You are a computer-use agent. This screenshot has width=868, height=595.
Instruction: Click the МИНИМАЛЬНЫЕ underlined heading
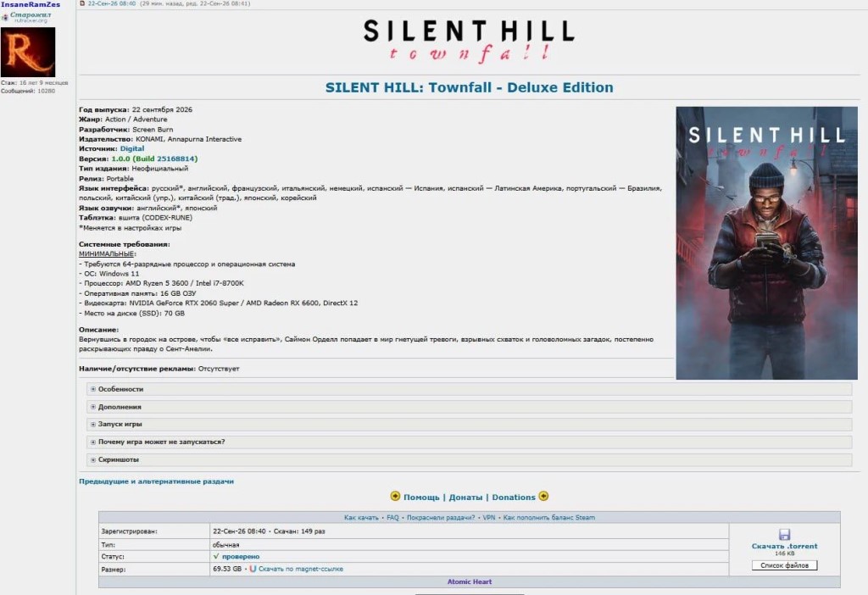point(107,254)
